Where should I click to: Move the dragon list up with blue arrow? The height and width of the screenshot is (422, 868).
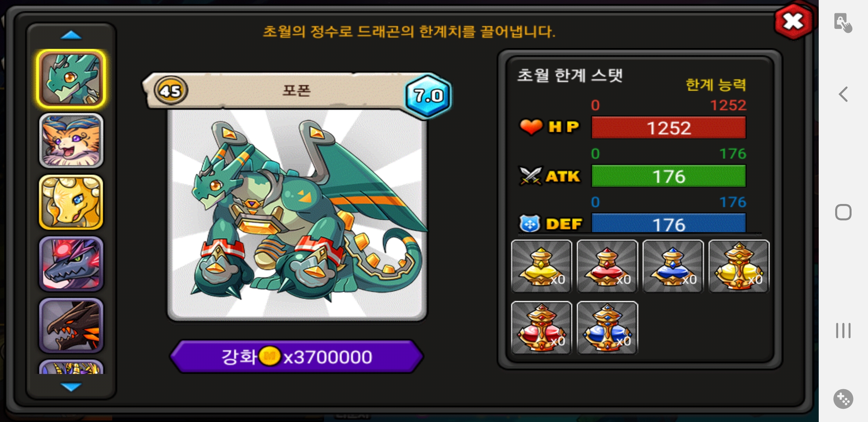pos(71,36)
